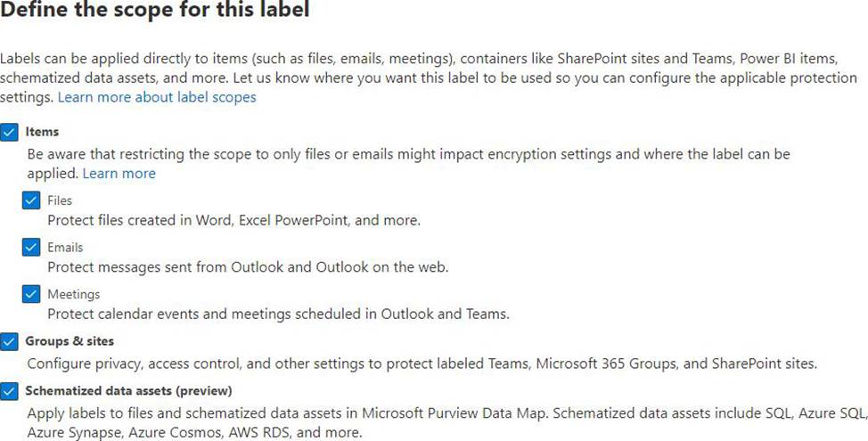Viewport: 868px width, 441px height.
Task: Disable the Emails checkbox
Action: [x=31, y=248]
